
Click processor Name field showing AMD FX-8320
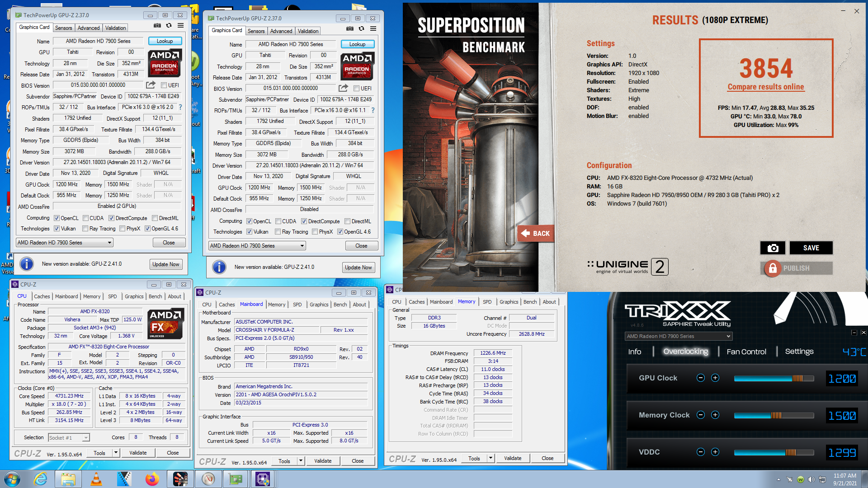click(x=95, y=311)
